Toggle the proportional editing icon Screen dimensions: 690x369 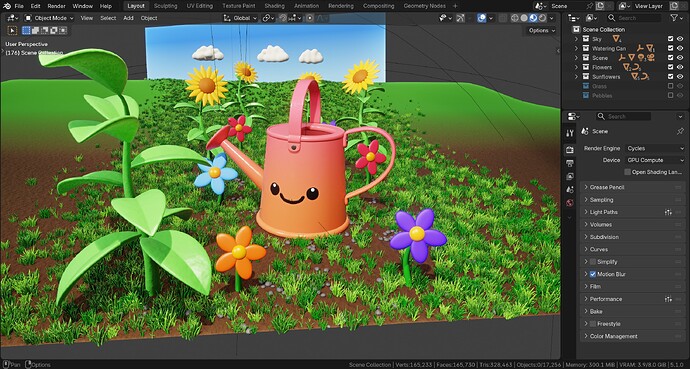click(x=310, y=18)
